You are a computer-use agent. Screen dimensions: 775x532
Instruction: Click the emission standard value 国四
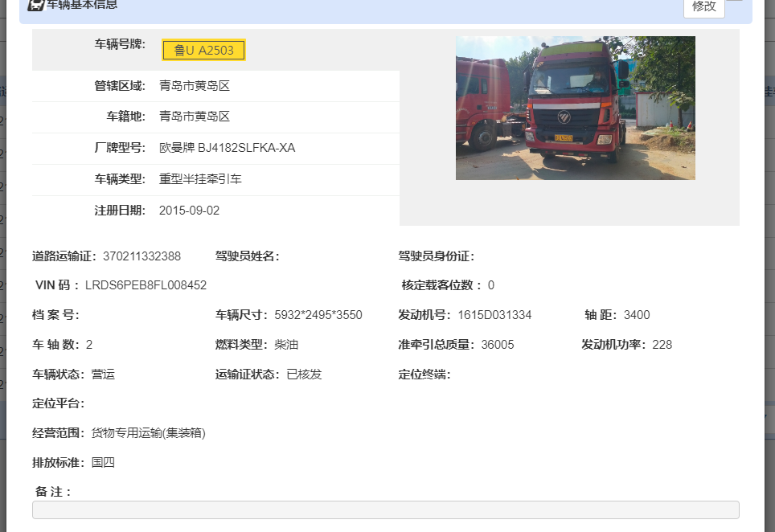click(103, 463)
